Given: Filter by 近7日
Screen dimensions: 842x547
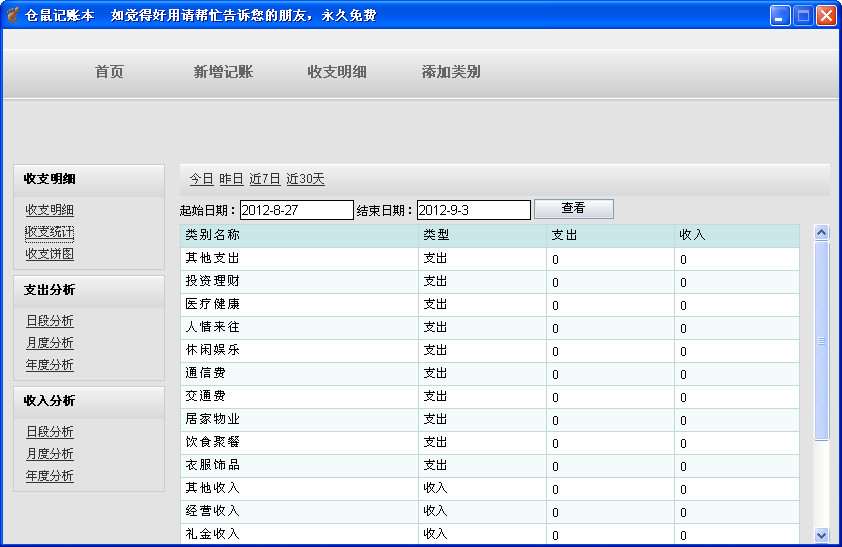Looking at the screenshot, I should (x=265, y=179).
